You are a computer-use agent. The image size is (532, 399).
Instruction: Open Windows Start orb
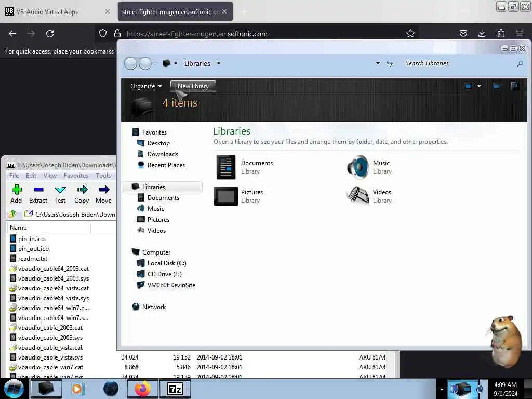[14, 389]
